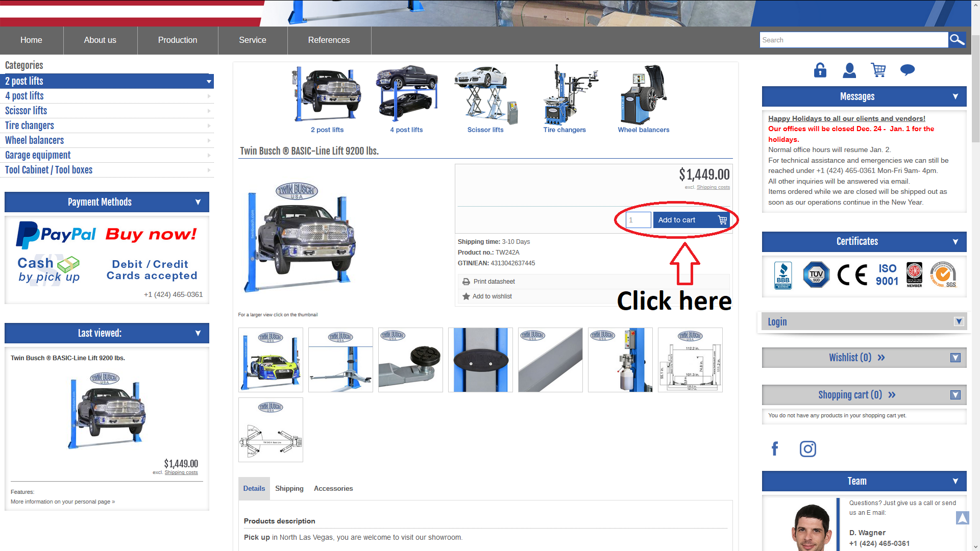Open the About us menu item
The height and width of the screenshot is (551, 980).
coord(100,40)
